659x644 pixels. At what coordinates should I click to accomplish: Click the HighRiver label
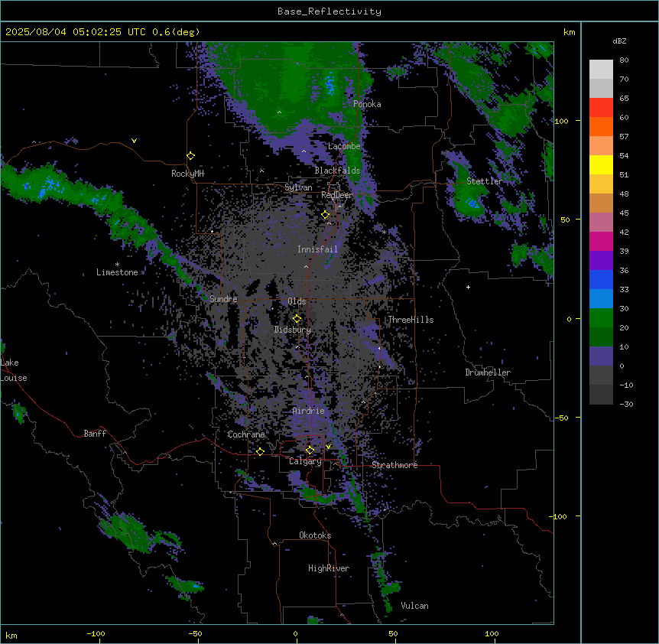(x=329, y=568)
